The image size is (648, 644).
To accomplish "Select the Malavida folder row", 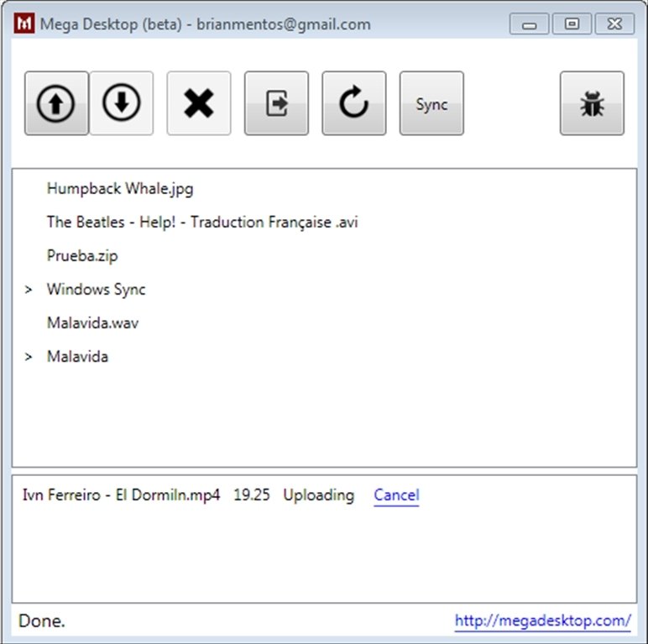I will (x=77, y=356).
